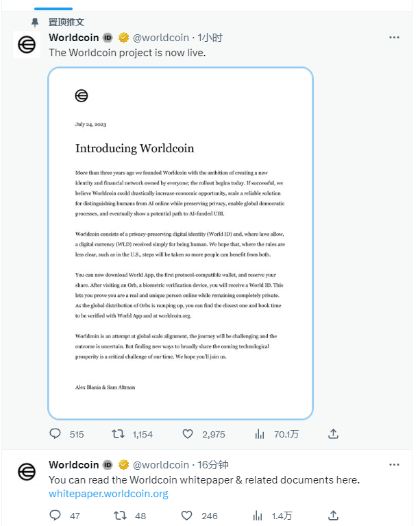Open more options on whitepaper tweet

coord(394,464)
